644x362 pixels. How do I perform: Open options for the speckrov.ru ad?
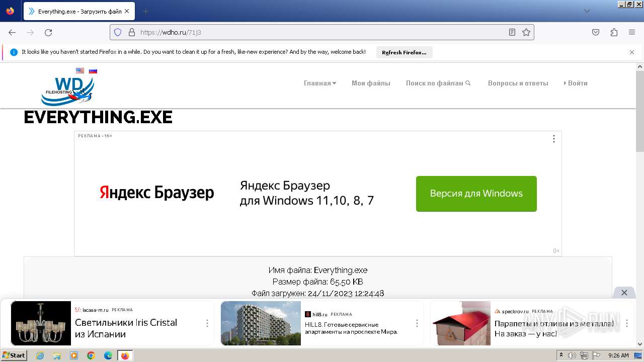point(627,323)
